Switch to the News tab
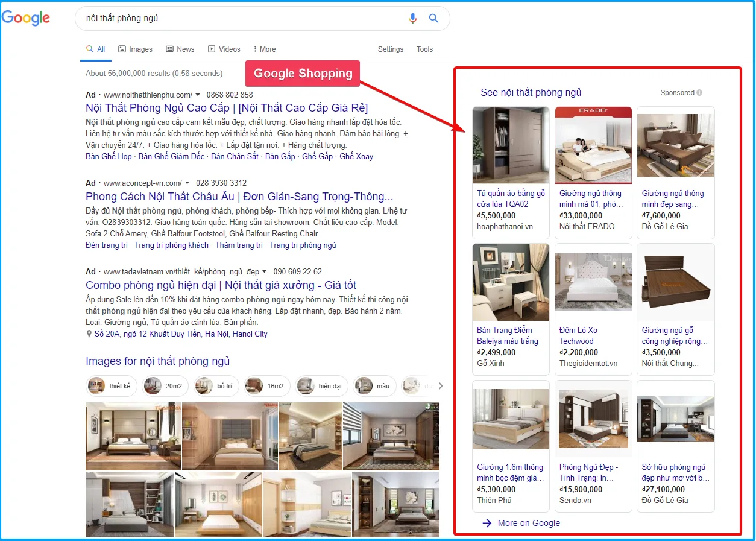Viewport: 756px width, 541px height. [x=180, y=49]
